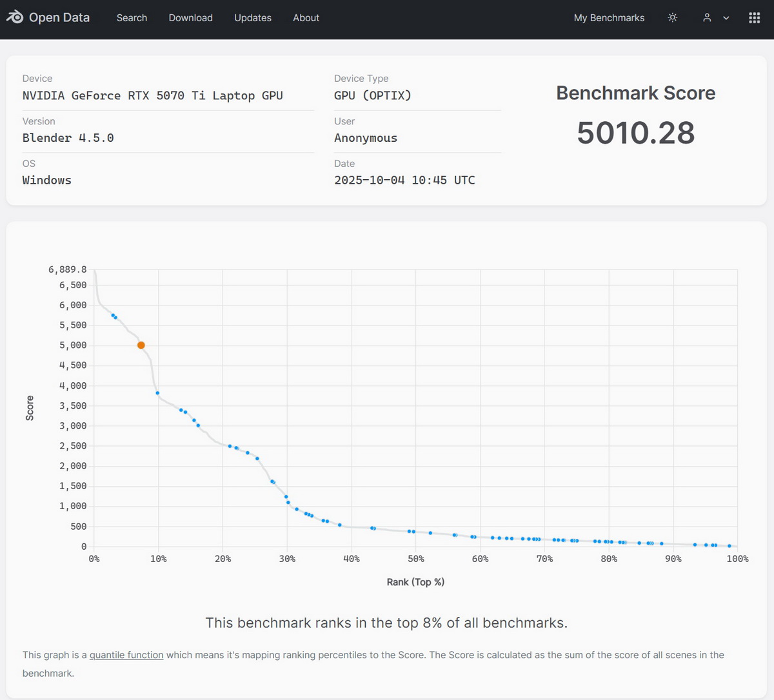Click the NVIDIA GeForce RTX 5070 Ti device name

pyautogui.click(x=152, y=95)
